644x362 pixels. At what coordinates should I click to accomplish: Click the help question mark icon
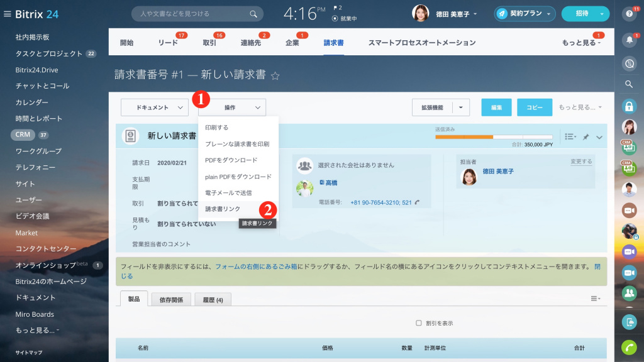[x=629, y=14]
